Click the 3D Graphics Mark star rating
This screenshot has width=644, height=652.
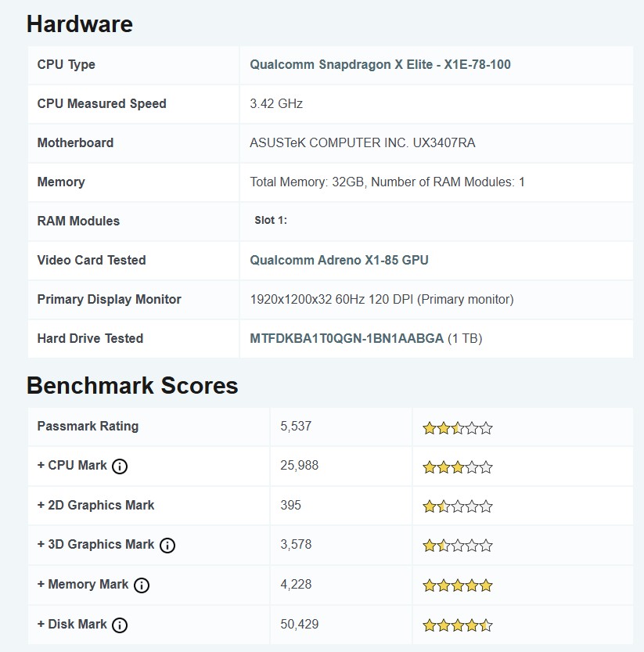click(458, 546)
